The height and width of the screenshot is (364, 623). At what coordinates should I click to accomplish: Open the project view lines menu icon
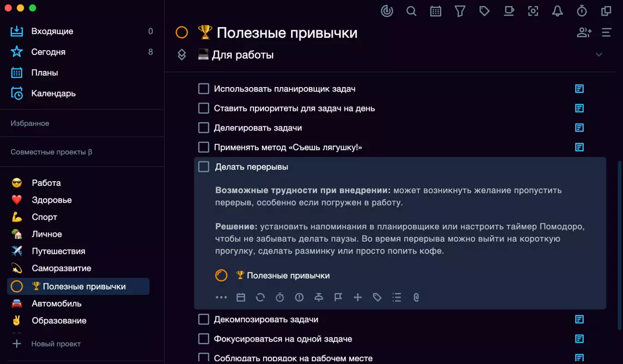(606, 33)
